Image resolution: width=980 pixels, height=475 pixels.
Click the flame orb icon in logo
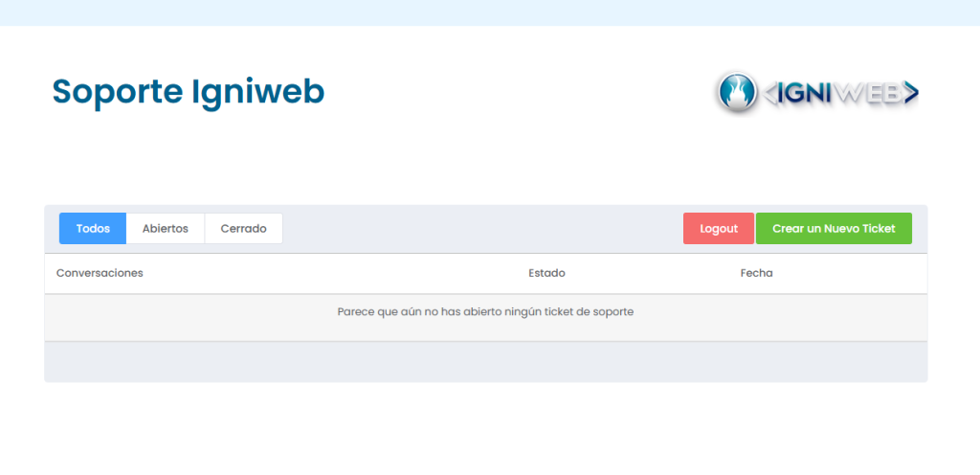point(736,92)
